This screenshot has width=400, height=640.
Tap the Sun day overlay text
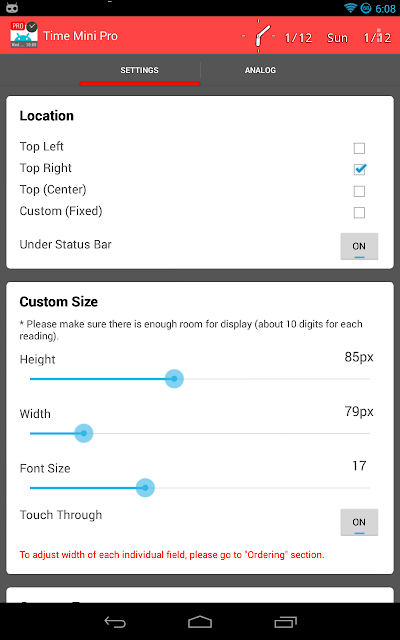coord(337,38)
